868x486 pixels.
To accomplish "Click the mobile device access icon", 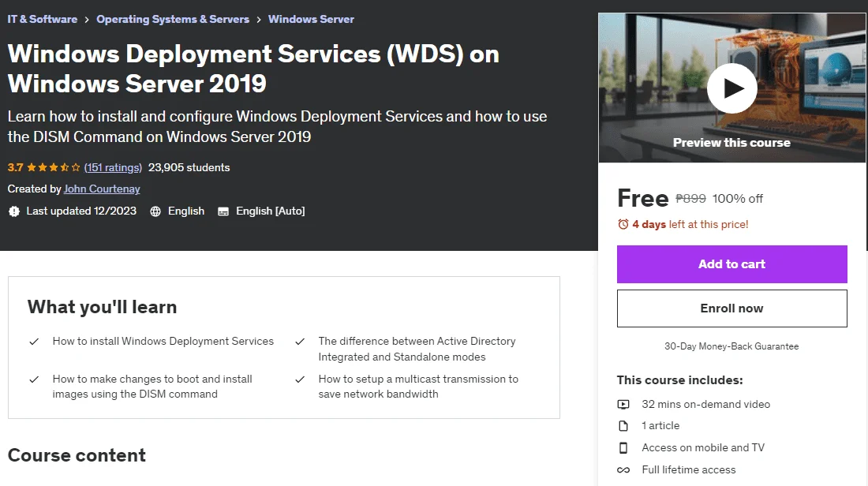I will pyautogui.click(x=623, y=448).
